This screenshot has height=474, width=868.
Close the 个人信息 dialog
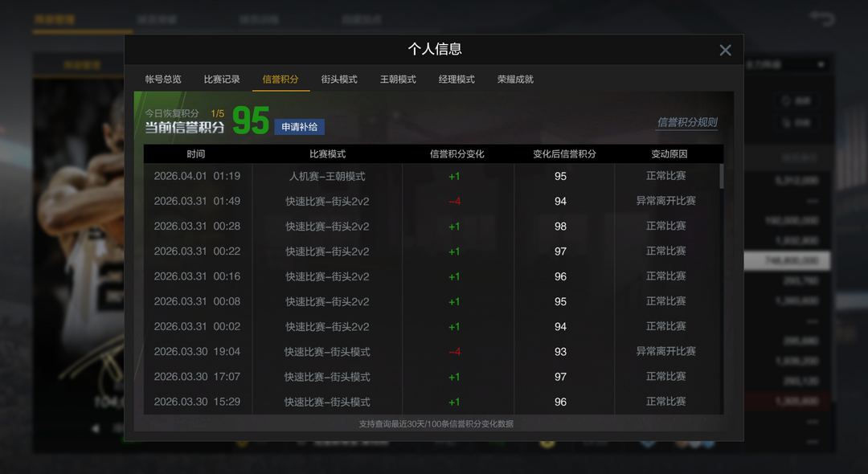(726, 49)
